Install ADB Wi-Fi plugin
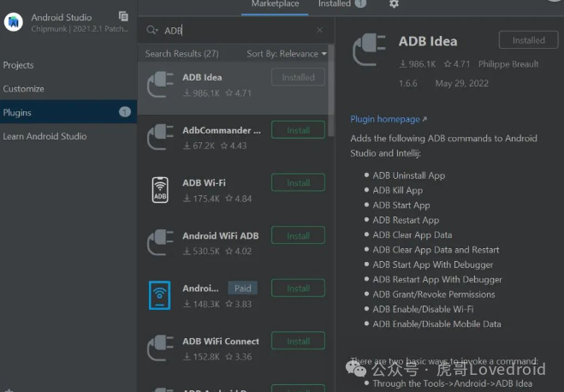This screenshot has height=392, width=564. 298,182
